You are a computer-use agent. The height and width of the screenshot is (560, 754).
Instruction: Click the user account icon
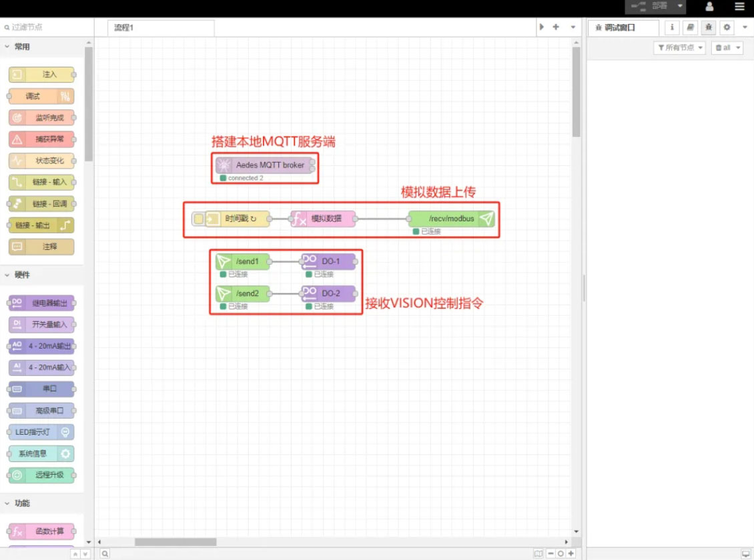(x=709, y=7)
